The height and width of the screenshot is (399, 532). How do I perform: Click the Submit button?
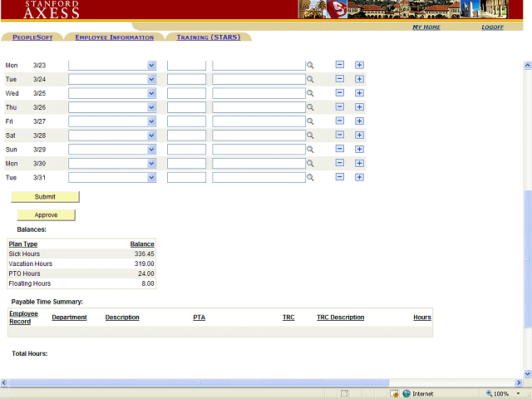point(45,197)
